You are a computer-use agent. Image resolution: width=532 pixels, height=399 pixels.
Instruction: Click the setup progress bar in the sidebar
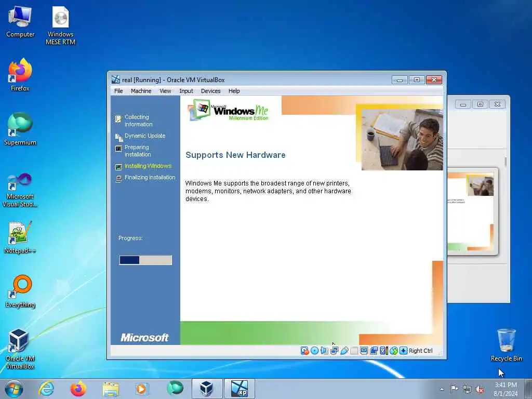click(x=145, y=260)
